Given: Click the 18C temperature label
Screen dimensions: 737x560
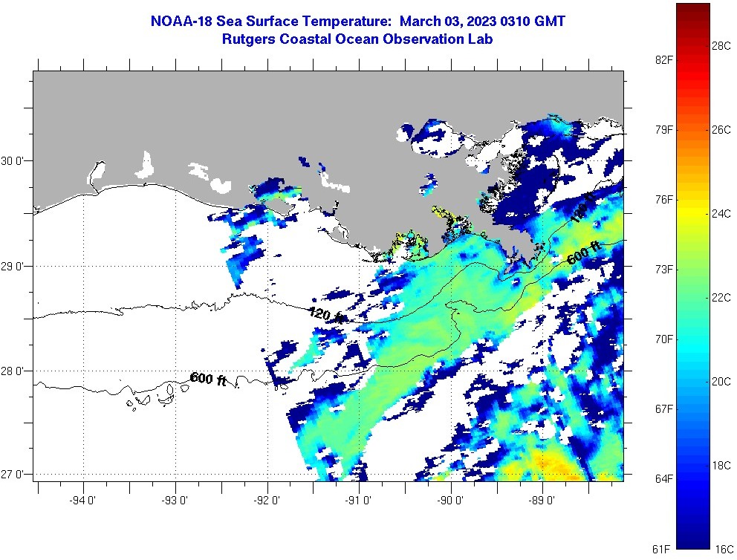Looking at the screenshot, I should pos(721,465).
